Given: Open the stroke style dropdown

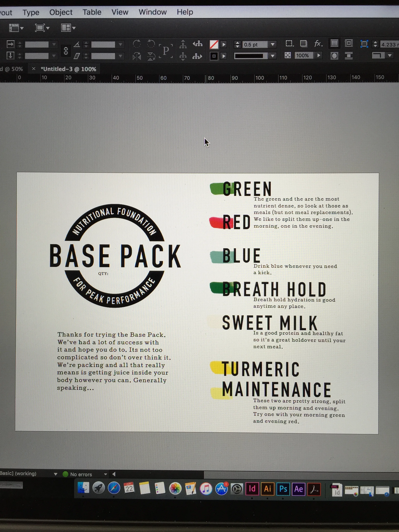Looking at the screenshot, I should [x=273, y=56].
